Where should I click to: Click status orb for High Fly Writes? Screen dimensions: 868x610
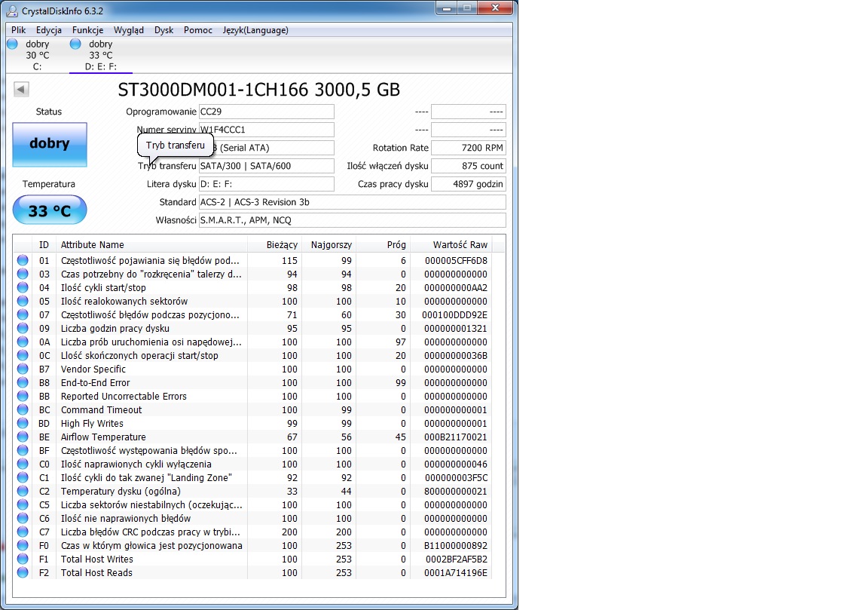coord(23,423)
